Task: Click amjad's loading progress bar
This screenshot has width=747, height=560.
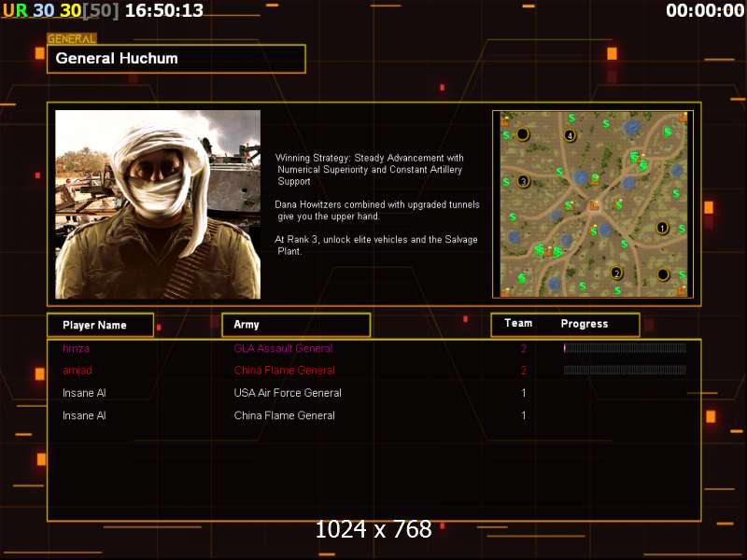Action: click(x=625, y=370)
